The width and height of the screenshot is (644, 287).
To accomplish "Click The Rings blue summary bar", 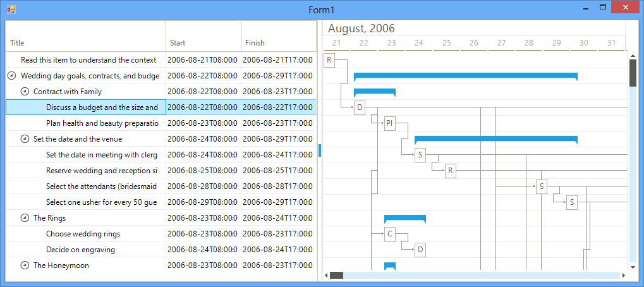I will click(405, 219).
